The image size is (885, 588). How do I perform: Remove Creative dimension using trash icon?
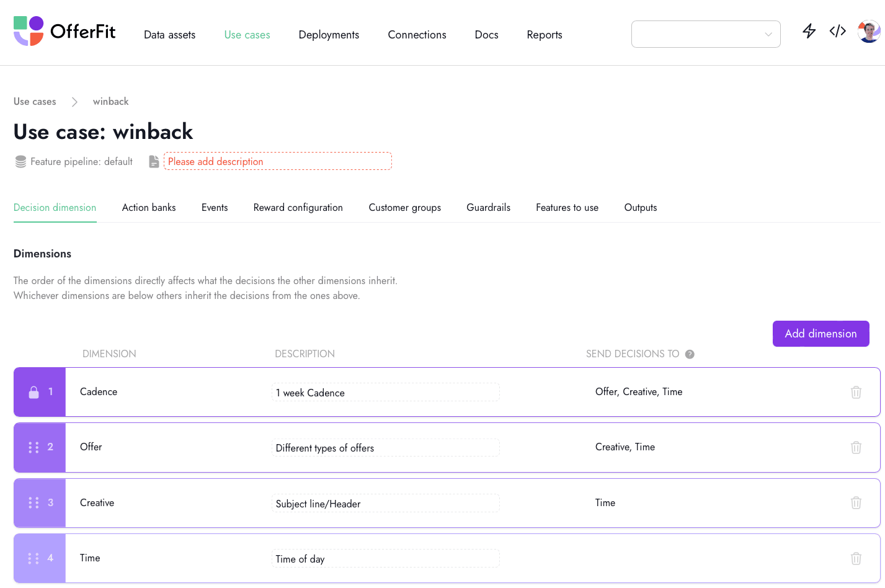(x=856, y=503)
